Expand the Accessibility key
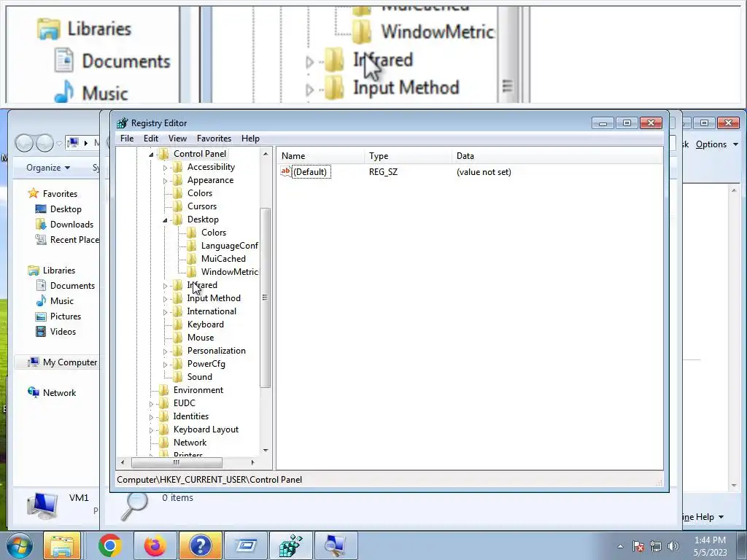Viewport: 747px width, 560px height. coord(165,168)
